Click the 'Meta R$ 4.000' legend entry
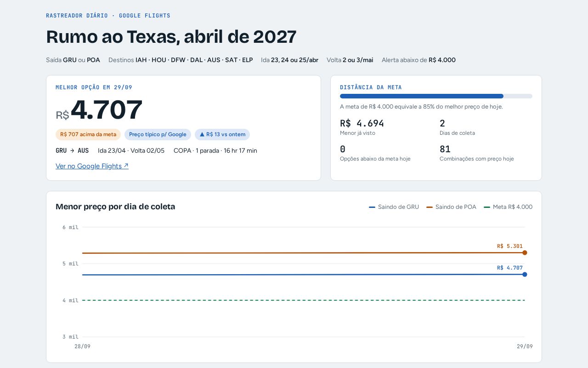 click(x=508, y=207)
